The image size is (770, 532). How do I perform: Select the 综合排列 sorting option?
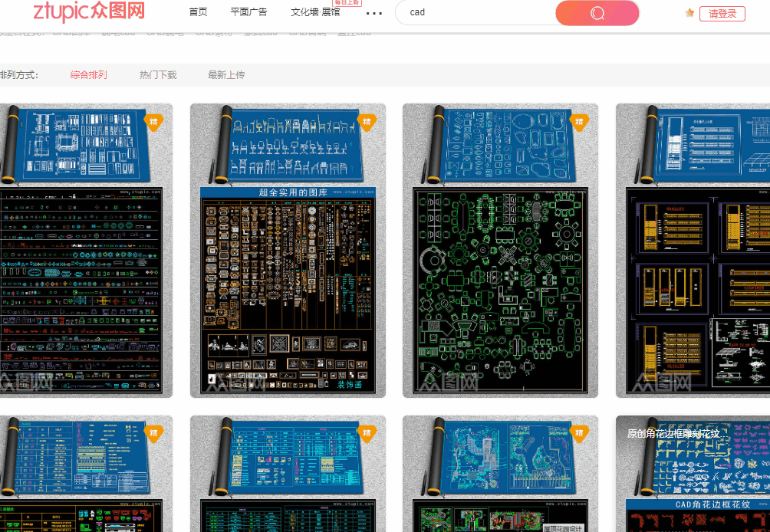click(87, 74)
